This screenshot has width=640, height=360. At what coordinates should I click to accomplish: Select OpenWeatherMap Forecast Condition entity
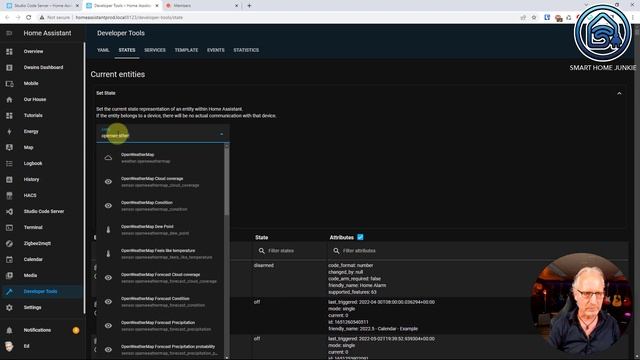pyautogui.click(x=160, y=302)
